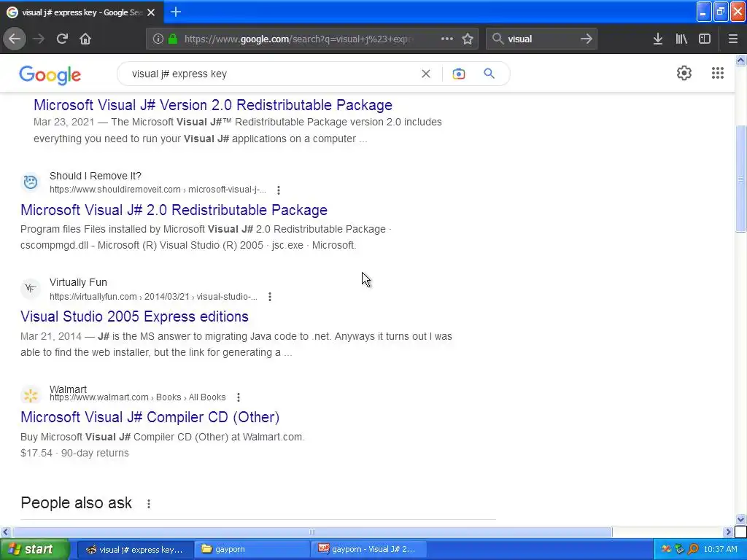Open more options for virtuallyfun result
This screenshot has height=560, width=747.
(270, 297)
